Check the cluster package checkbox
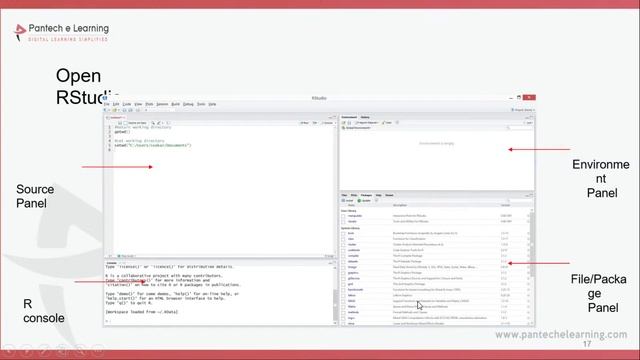This screenshot has height=360, width=640. click(x=343, y=244)
